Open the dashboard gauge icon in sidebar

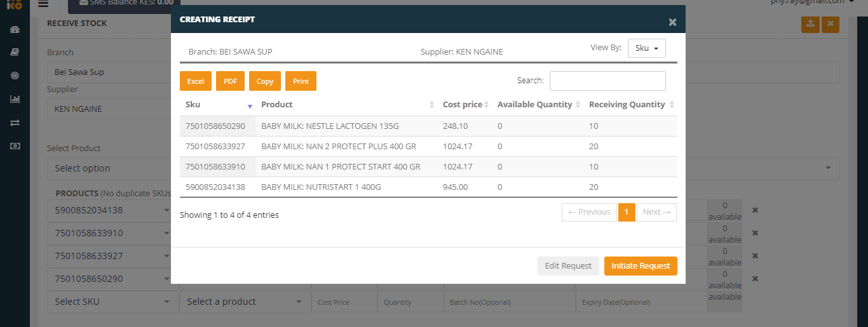[x=15, y=30]
